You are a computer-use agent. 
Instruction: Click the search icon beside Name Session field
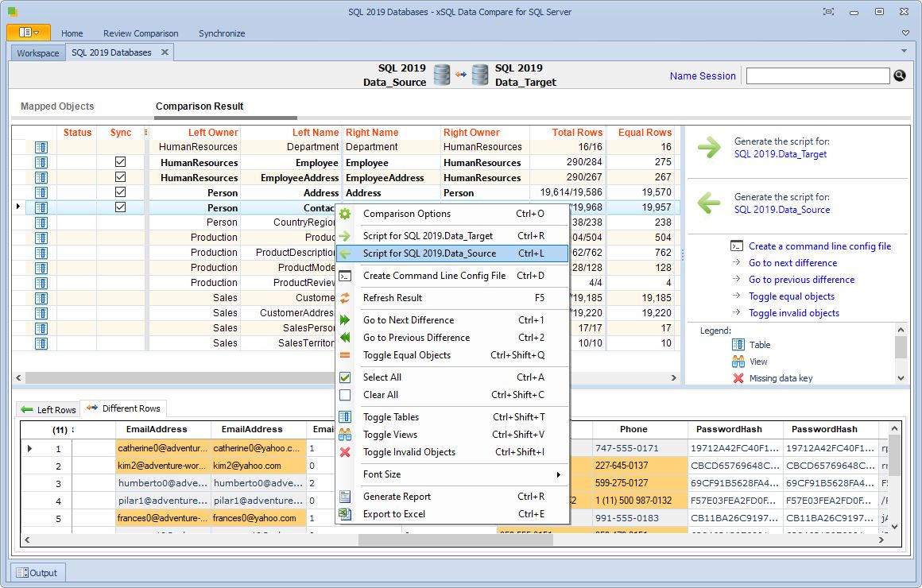tap(900, 75)
